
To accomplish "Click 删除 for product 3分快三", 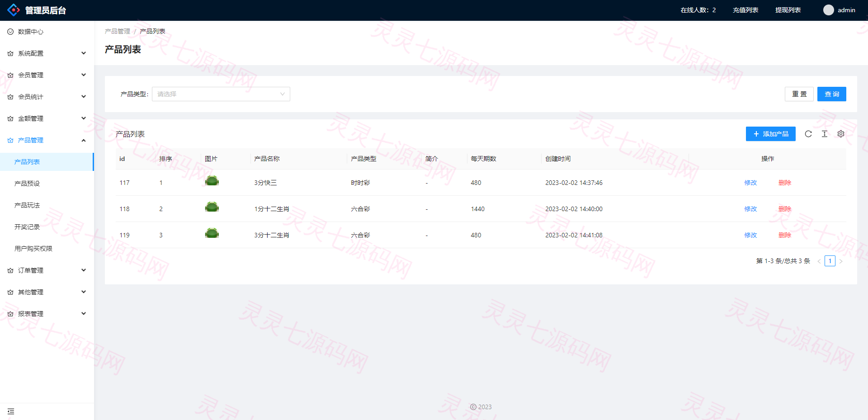I will click(x=785, y=183).
